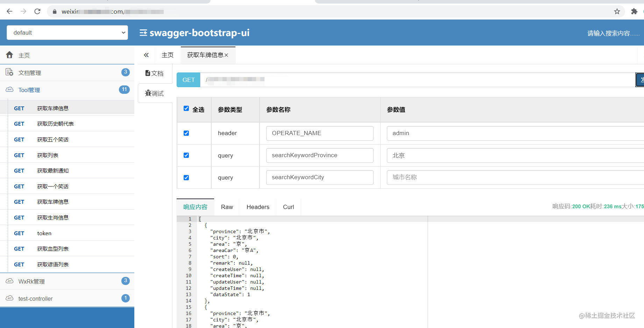This screenshot has height=328, width=644.
Task: Click the browser back arrow
Action: [9, 12]
